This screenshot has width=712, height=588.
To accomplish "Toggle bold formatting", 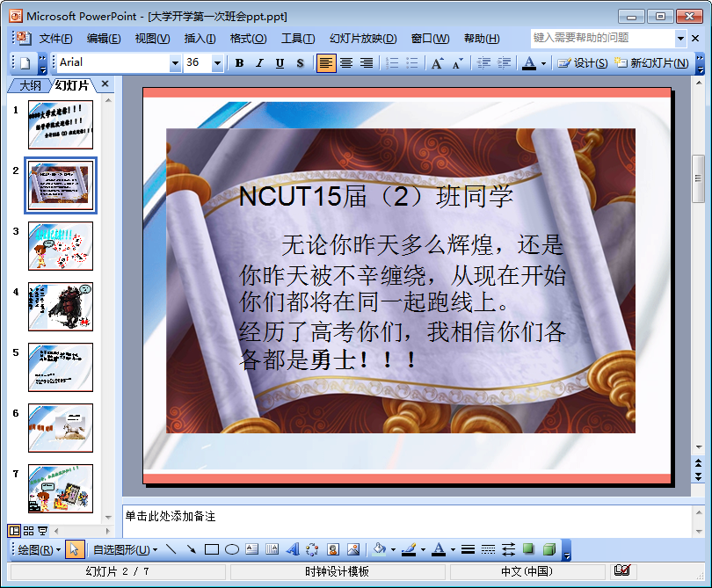I will (x=239, y=63).
